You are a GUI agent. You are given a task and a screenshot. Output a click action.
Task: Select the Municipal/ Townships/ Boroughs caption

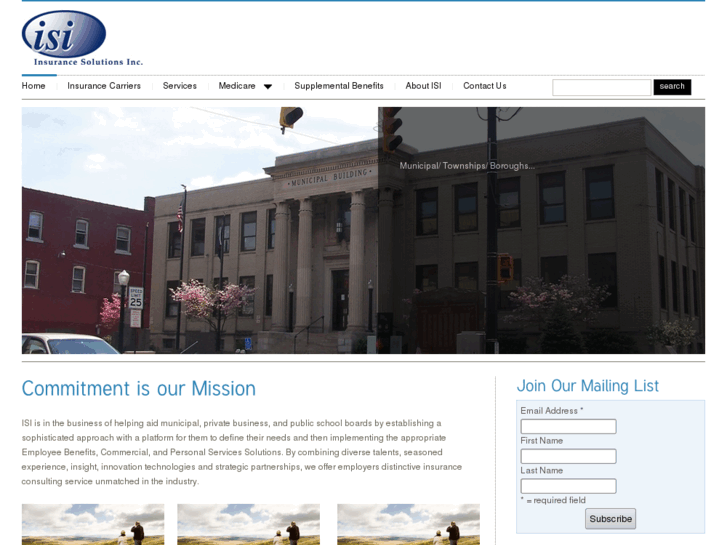pos(467,166)
